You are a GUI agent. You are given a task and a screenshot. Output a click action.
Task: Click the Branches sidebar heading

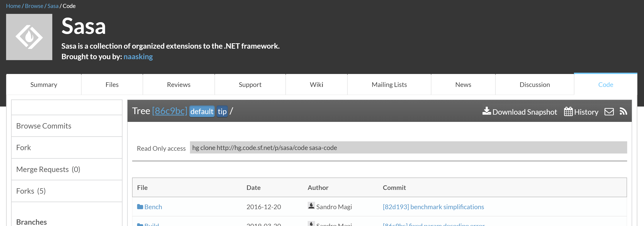31,222
